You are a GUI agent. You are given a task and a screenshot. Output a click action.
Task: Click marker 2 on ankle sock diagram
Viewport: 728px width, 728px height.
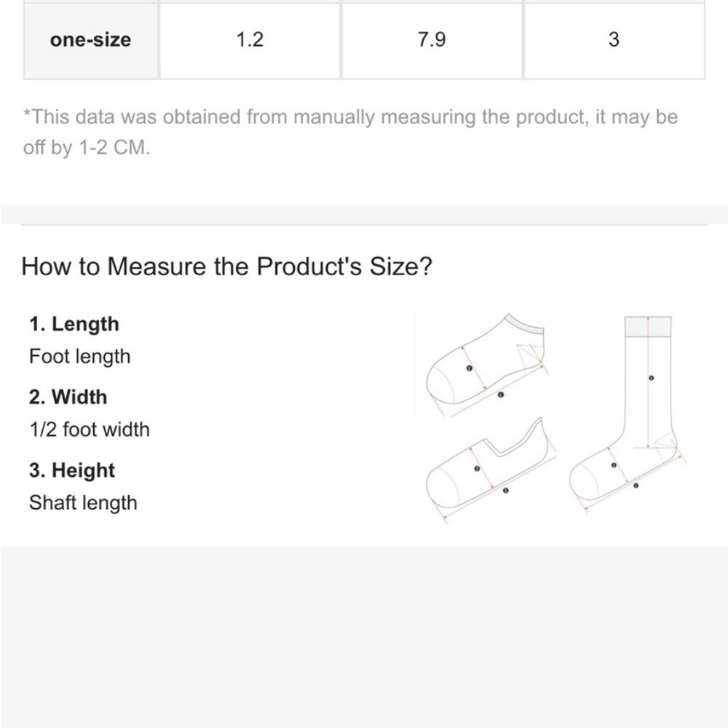[x=469, y=368]
